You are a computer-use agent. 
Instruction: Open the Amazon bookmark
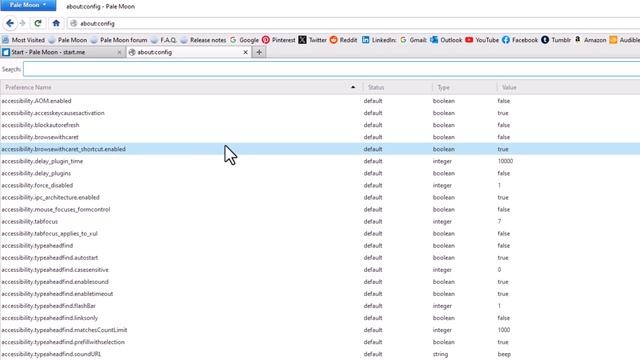(590, 40)
